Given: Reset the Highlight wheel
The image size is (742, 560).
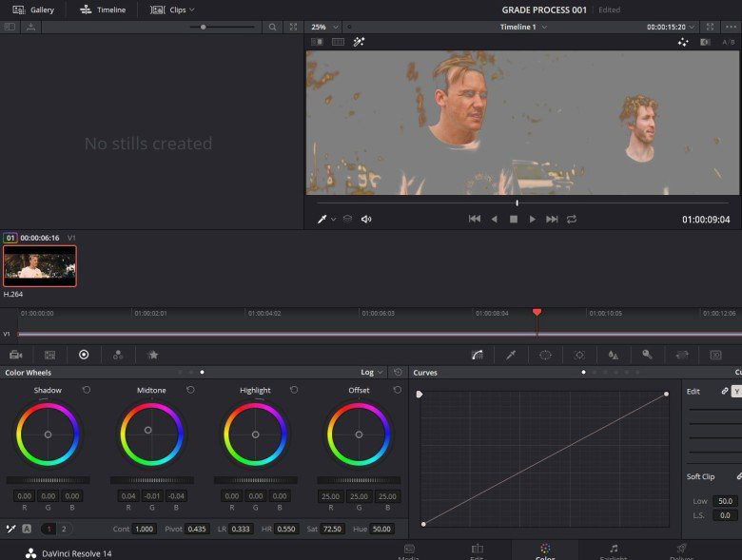Looking at the screenshot, I should click(294, 390).
